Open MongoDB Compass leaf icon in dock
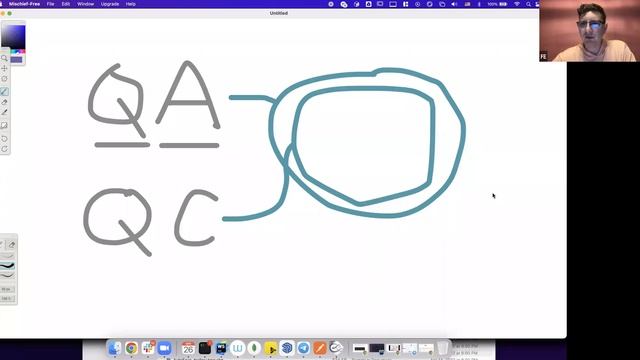This screenshot has height=360, width=640. (254, 348)
